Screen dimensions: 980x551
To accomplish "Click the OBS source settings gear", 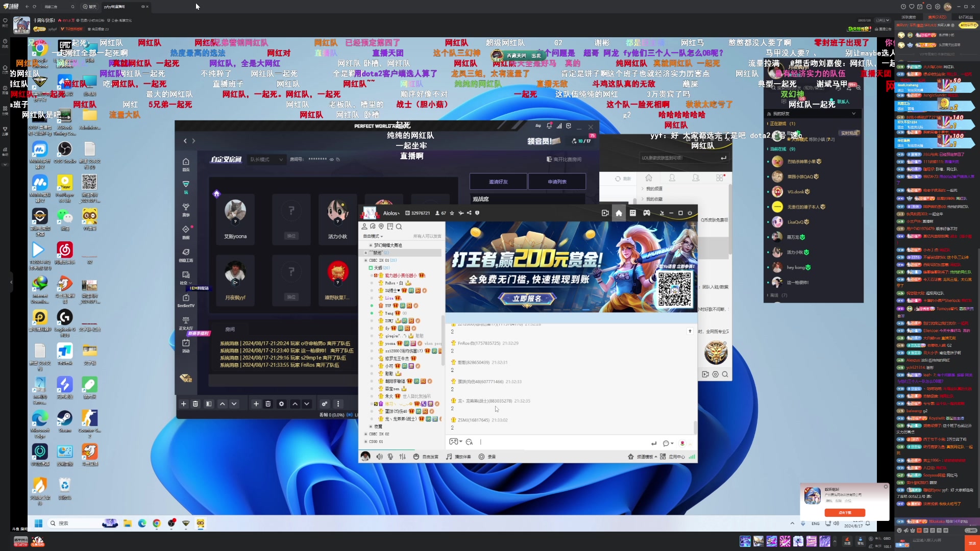I will (281, 404).
